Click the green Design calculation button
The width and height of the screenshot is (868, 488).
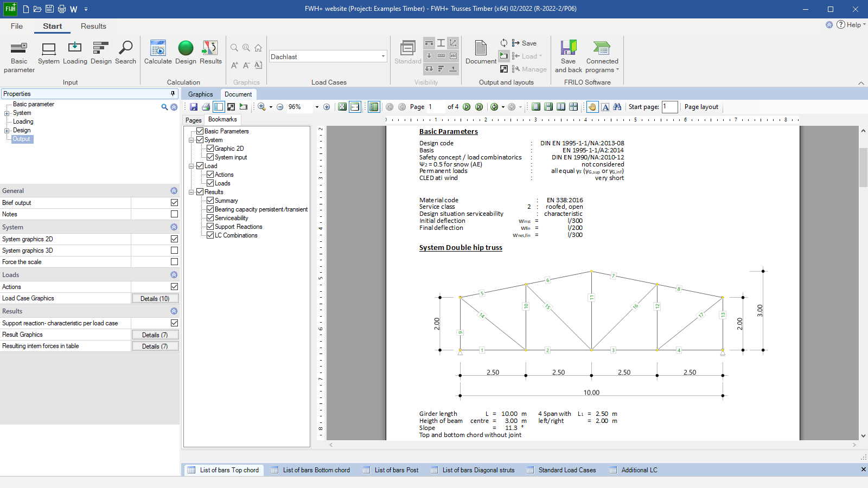(x=186, y=53)
